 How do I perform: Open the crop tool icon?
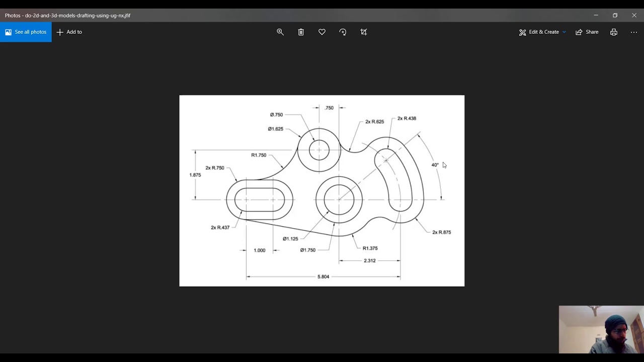click(364, 32)
